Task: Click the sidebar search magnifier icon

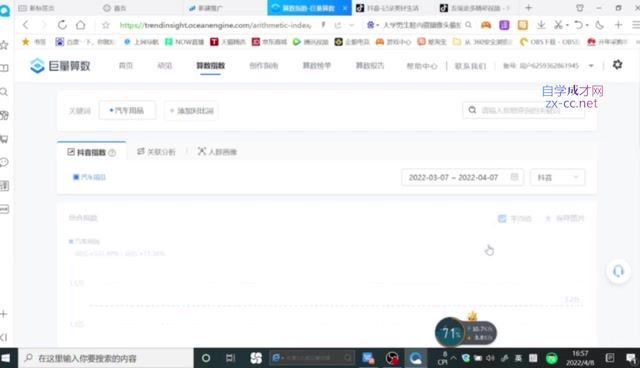Action: (4, 92)
